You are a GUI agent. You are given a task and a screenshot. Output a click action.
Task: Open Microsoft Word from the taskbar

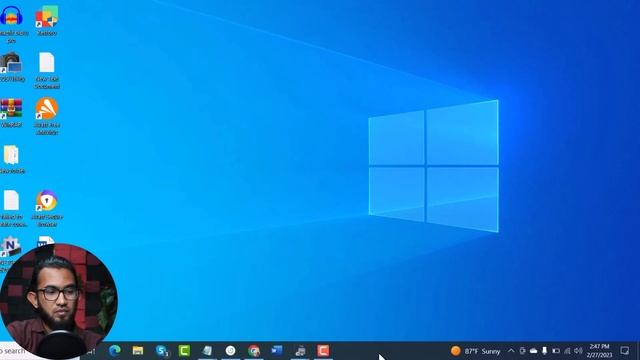277,351
